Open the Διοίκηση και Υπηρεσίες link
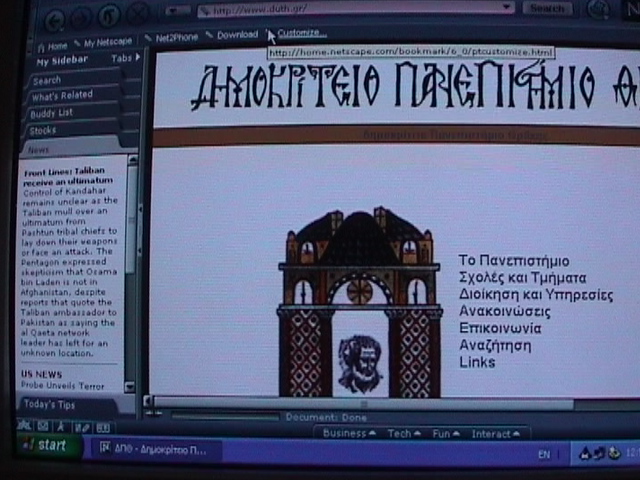Viewport: 640px width, 480px height. [536, 294]
